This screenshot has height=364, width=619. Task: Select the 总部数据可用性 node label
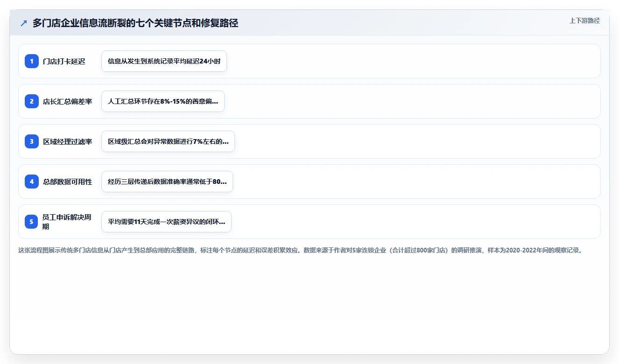pos(68,182)
